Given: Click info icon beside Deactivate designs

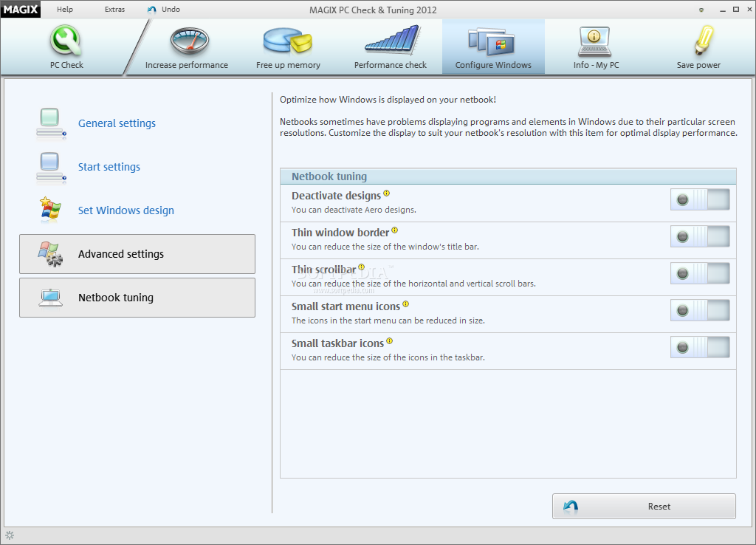Looking at the screenshot, I should (386, 193).
